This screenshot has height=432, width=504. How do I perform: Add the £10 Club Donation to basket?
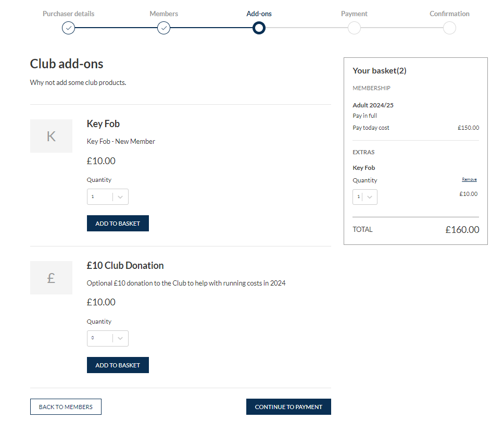[x=118, y=365]
